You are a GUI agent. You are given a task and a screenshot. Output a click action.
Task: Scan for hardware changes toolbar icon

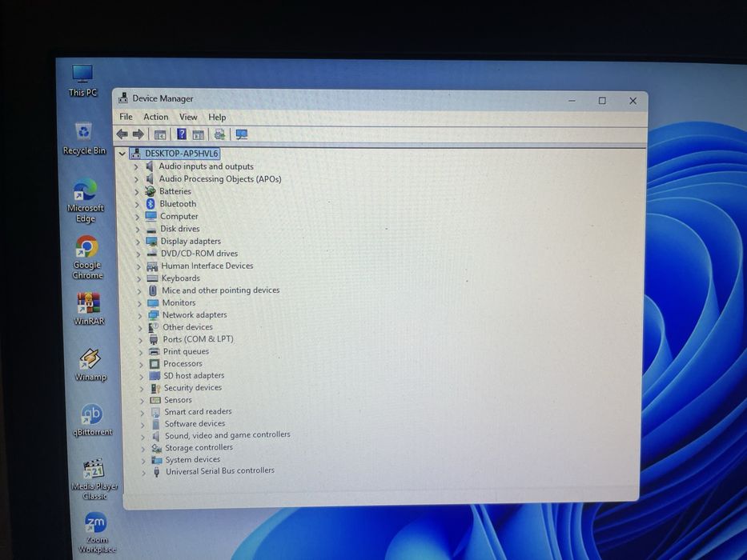point(242,134)
